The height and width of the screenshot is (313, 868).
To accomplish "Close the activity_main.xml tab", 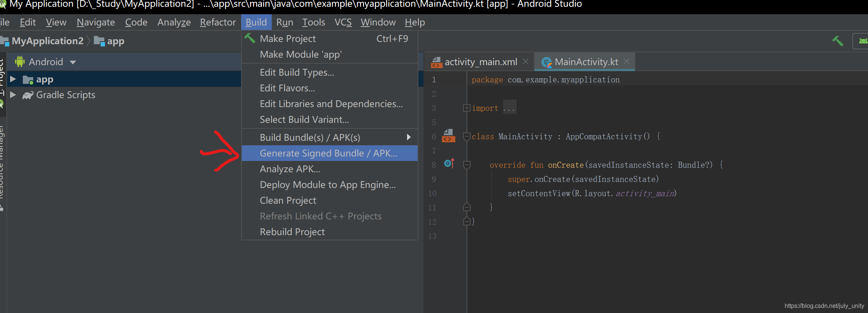I will [526, 61].
